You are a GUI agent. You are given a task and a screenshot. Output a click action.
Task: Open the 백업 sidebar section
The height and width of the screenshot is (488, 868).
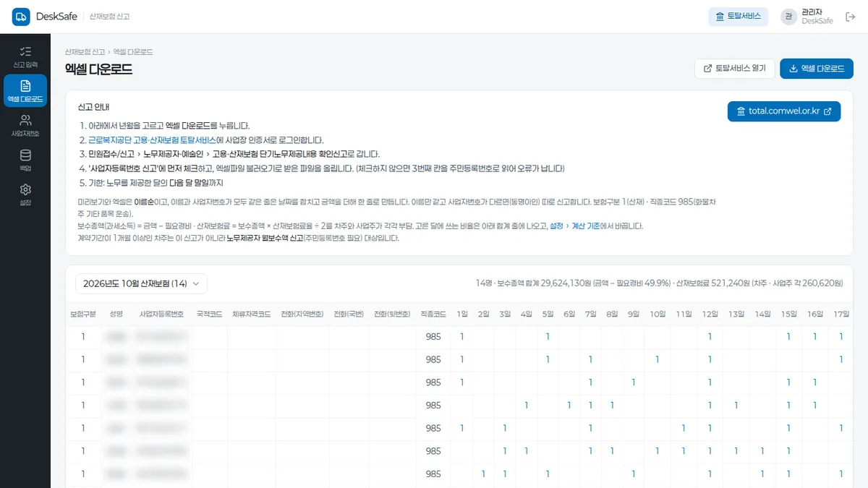[x=25, y=160]
